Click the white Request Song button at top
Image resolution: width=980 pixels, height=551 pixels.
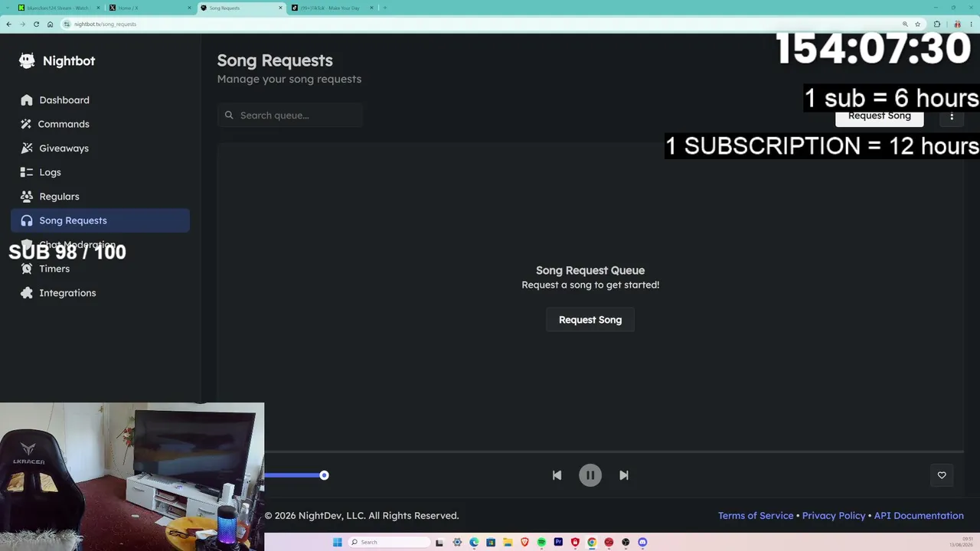pos(879,116)
